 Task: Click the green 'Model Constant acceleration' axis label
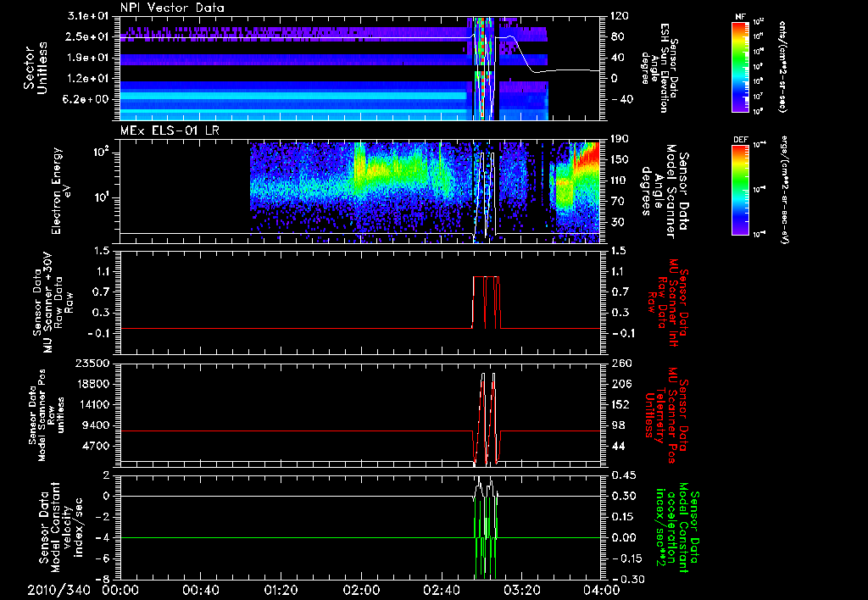678,527
